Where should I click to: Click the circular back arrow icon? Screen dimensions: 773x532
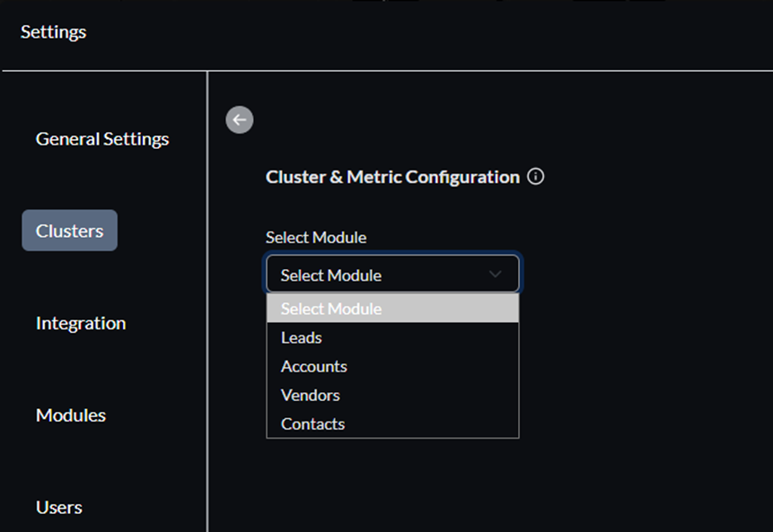(239, 119)
